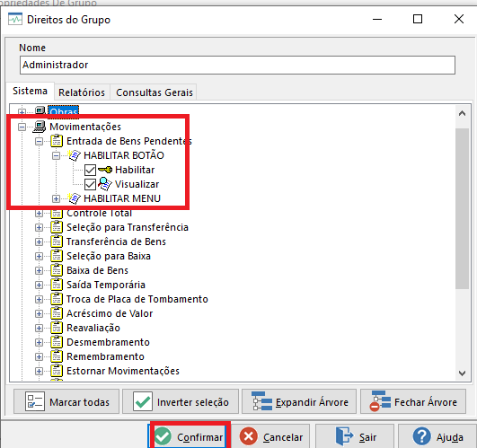Click the Expandir Árvore button
The width and height of the screenshot is (477, 448).
tap(299, 401)
